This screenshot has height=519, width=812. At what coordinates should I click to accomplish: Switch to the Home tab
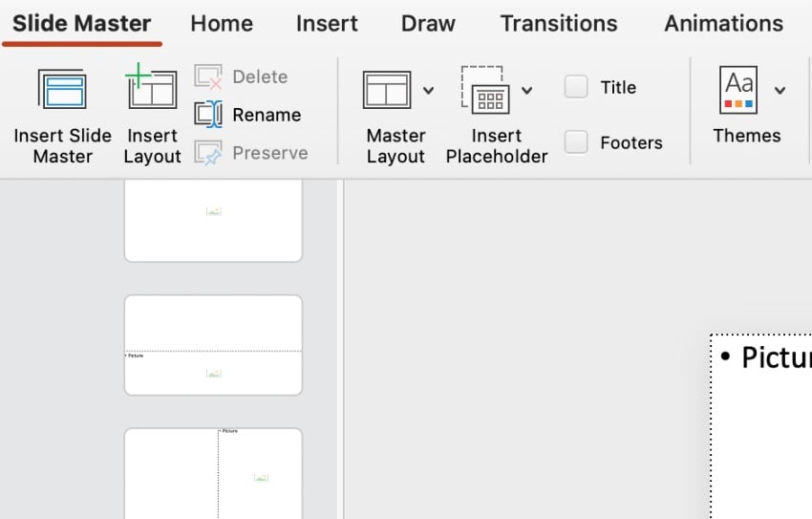pos(222,24)
